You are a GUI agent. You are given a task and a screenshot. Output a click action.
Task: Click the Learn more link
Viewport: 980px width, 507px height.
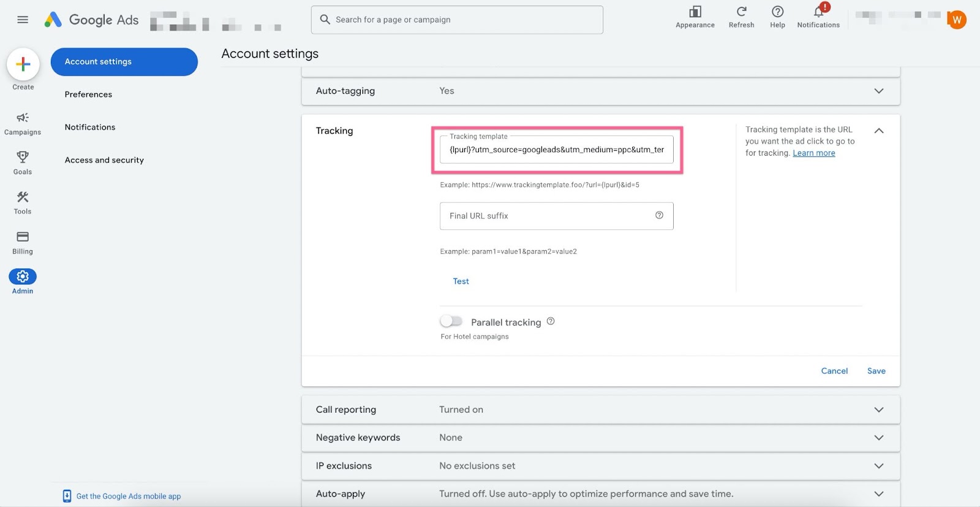813,153
